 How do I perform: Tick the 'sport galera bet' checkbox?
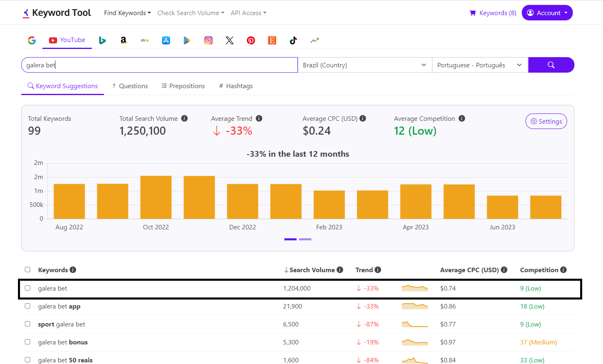[x=28, y=324]
